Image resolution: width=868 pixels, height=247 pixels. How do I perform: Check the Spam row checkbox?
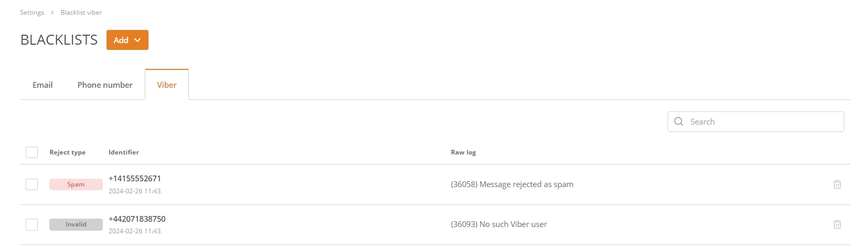coord(32,184)
